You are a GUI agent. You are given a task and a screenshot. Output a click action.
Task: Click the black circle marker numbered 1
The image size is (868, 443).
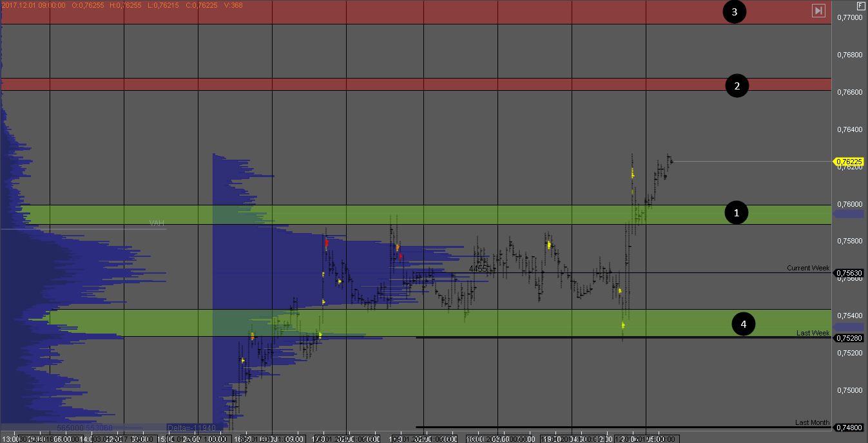(737, 212)
